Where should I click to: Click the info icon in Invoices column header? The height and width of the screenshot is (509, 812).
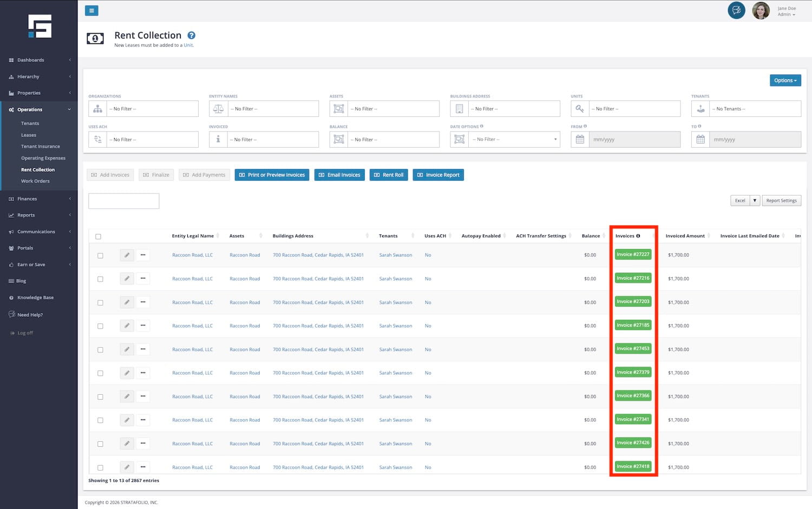[x=638, y=236]
